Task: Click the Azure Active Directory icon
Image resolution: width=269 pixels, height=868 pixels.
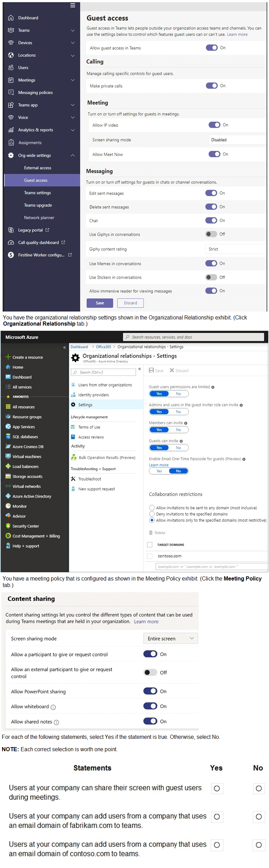Action: tap(8, 496)
